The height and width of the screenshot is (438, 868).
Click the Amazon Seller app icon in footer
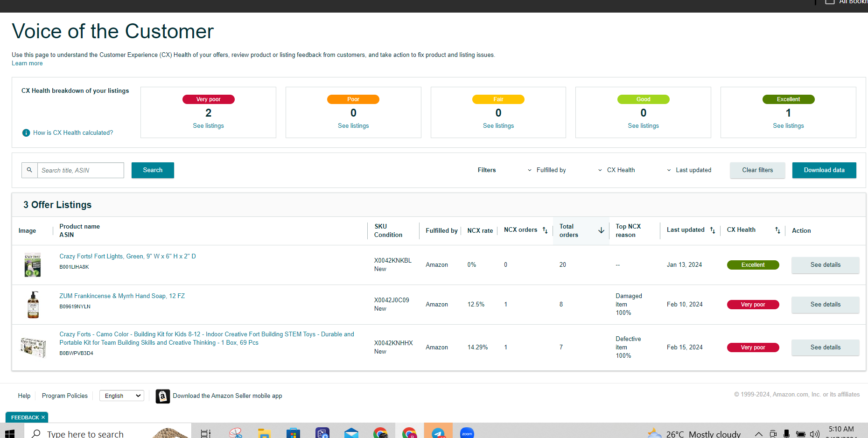[162, 396]
